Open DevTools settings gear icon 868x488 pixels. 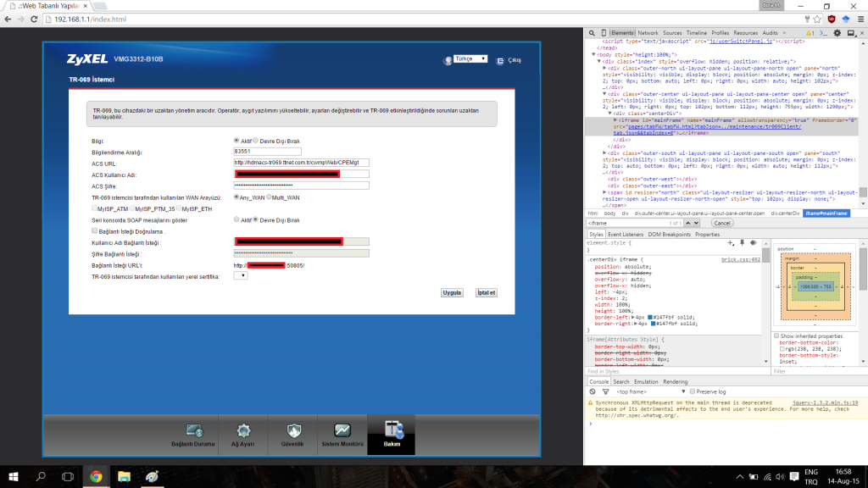834,32
